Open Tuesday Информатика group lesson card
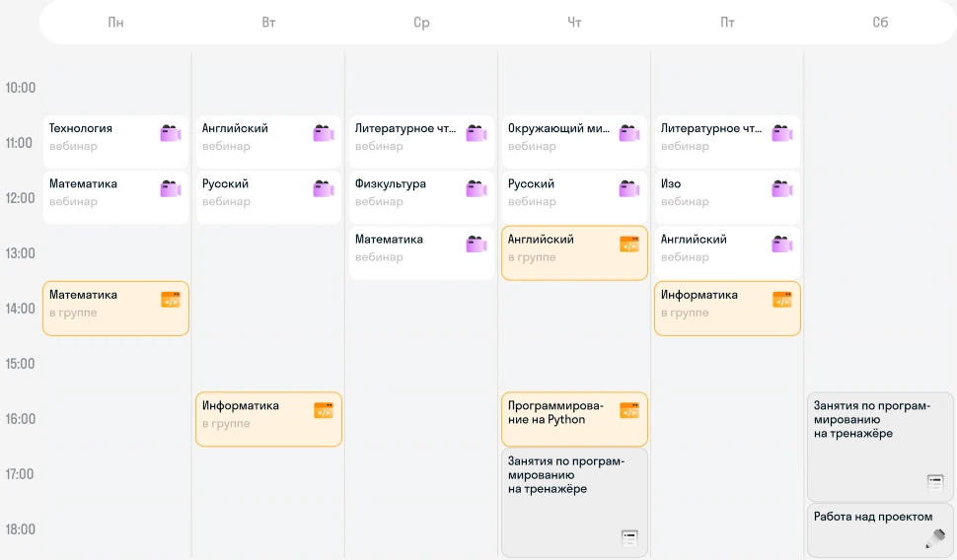957x560 pixels. [268, 419]
